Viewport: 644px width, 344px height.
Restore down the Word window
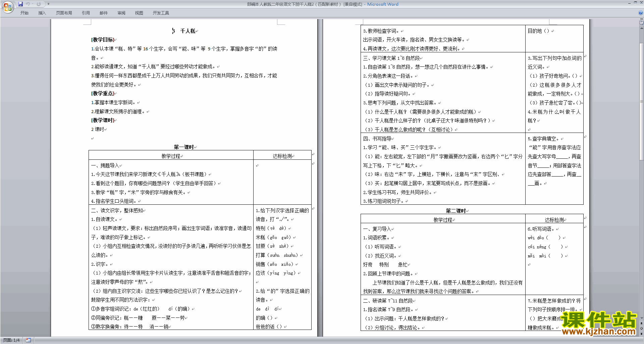coord(635,3)
